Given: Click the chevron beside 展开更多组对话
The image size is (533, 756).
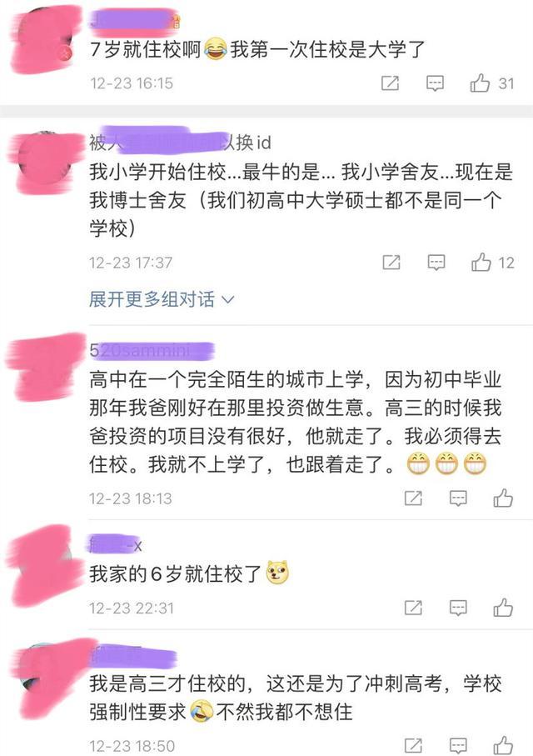Looking at the screenshot, I should pos(227,300).
